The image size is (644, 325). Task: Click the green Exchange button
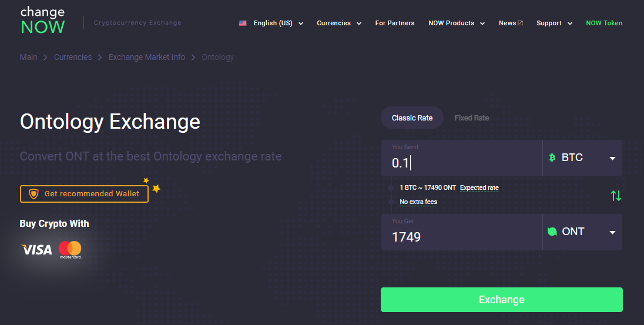tap(501, 300)
